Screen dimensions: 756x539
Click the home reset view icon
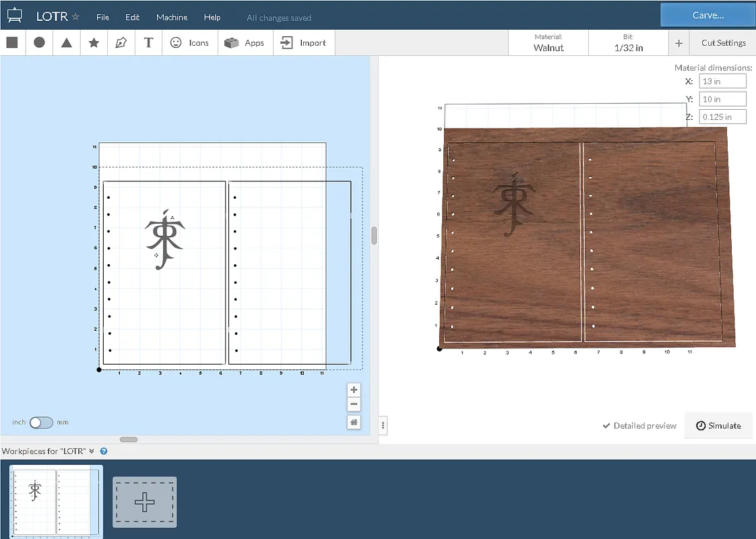[x=354, y=422]
